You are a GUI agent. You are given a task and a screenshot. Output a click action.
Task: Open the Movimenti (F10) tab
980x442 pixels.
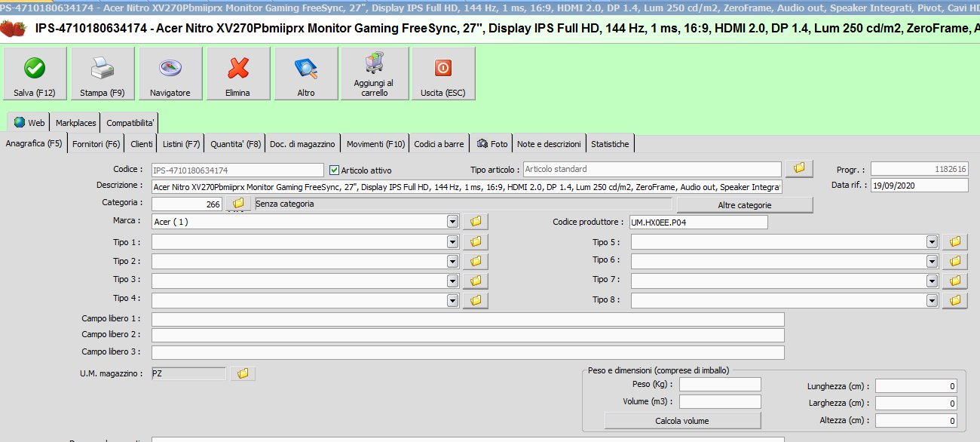pyautogui.click(x=375, y=144)
